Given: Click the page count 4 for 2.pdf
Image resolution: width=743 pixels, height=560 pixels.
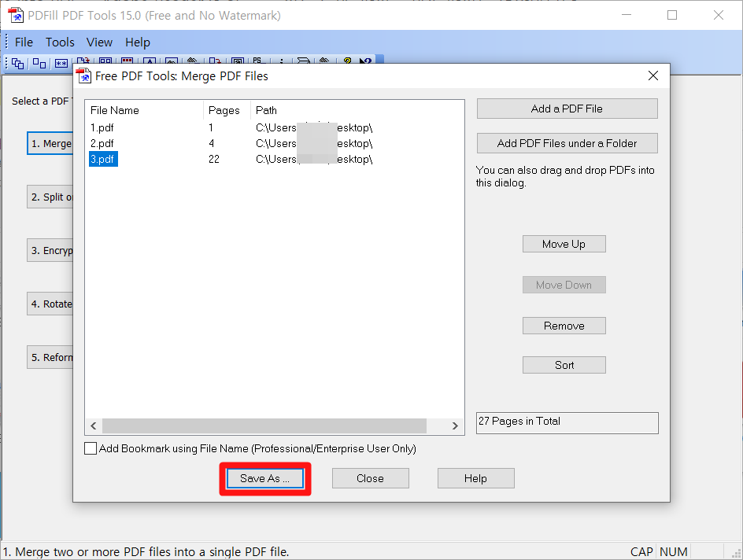Looking at the screenshot, I should point(212,143).
